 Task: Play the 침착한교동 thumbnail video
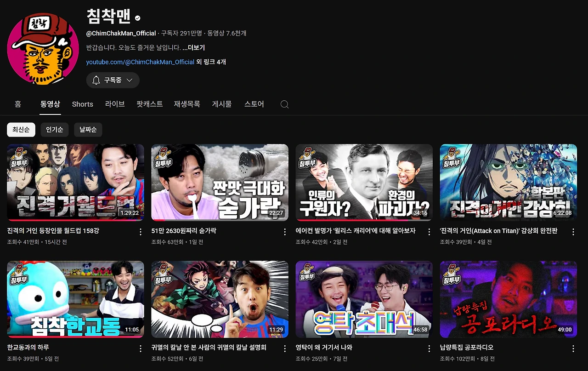point(76,299)
